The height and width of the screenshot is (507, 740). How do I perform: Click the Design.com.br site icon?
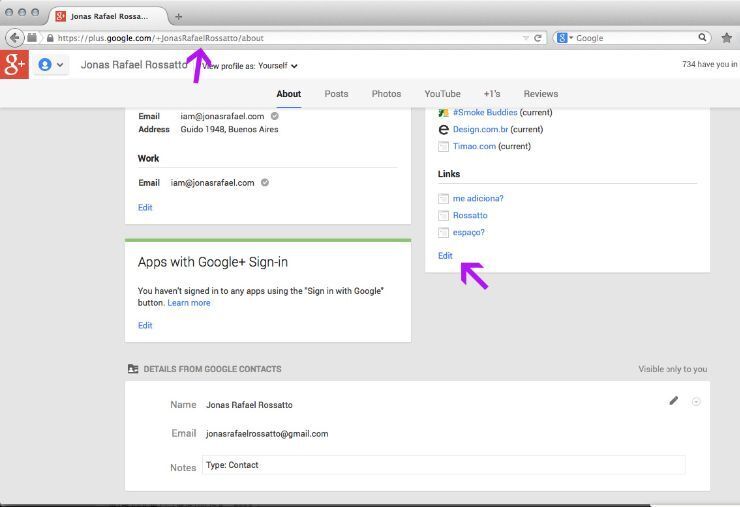[444, 130]
